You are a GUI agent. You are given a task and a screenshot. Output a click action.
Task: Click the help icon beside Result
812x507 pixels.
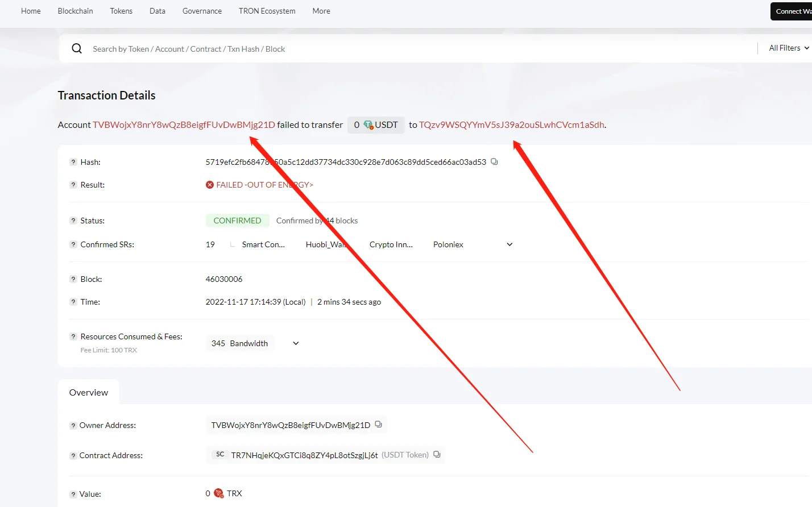73,185
